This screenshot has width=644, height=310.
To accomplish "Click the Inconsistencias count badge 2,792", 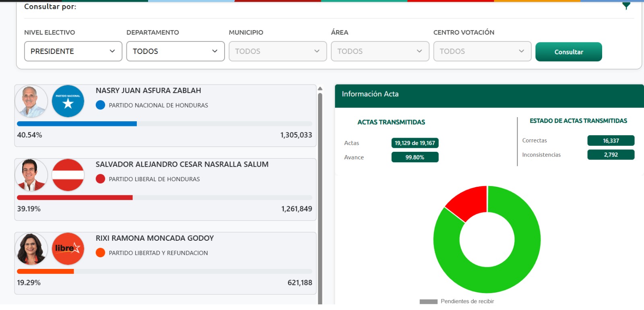I will [611, 155].
